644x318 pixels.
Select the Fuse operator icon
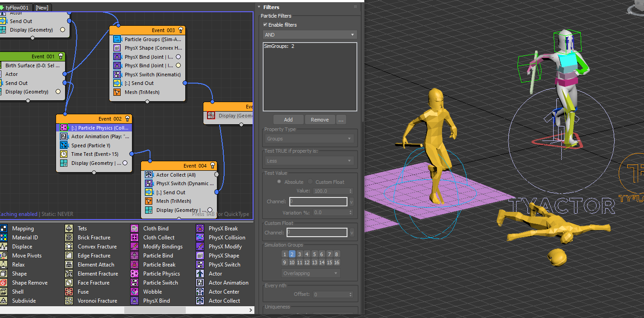tap(69, 292)
